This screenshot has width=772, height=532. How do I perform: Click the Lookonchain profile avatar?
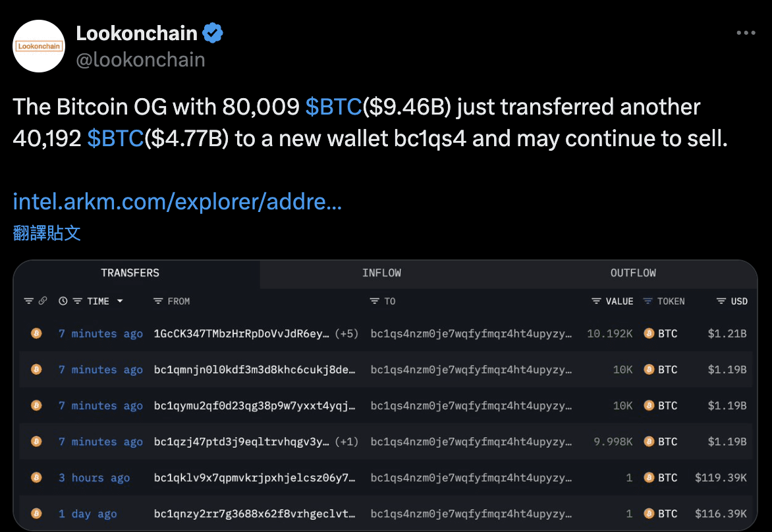[39, 46]
